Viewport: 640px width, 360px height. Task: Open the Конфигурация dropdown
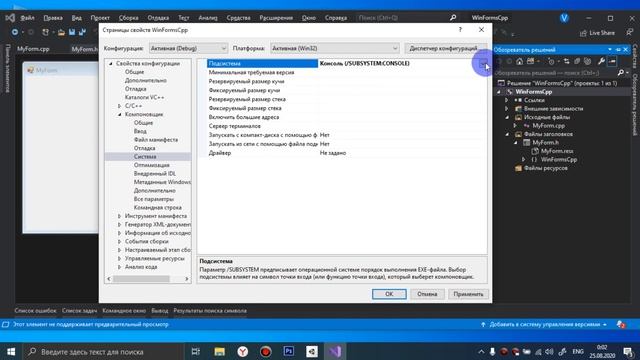click(188, 48)
